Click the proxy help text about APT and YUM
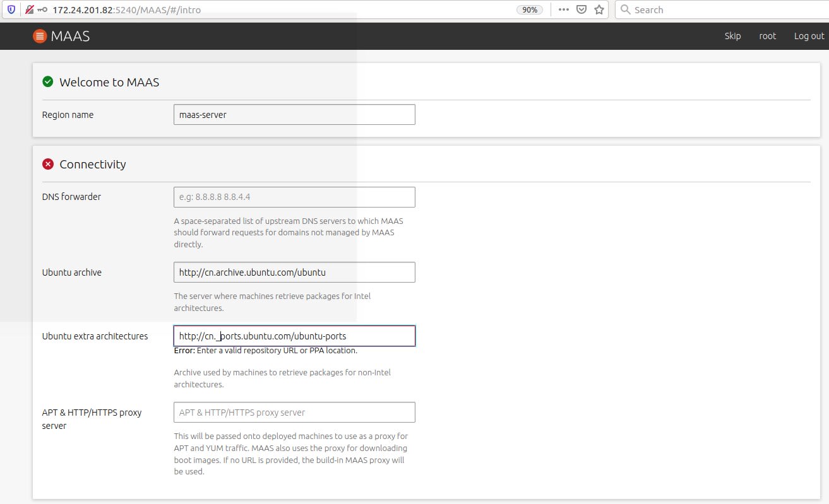 291,454
